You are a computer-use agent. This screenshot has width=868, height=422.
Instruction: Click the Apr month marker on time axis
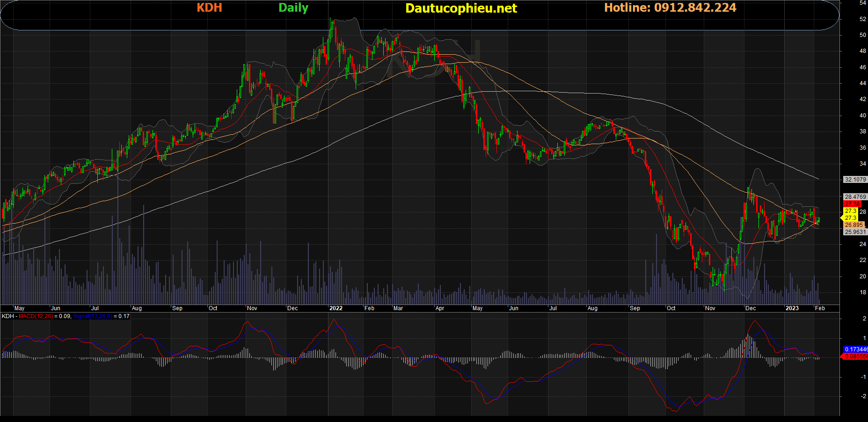click(439, 308)
